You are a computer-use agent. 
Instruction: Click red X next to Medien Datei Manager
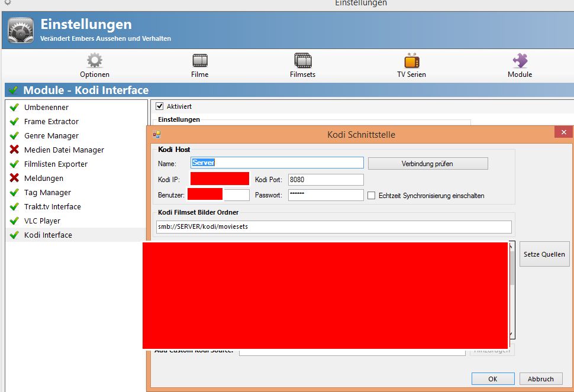14,150
